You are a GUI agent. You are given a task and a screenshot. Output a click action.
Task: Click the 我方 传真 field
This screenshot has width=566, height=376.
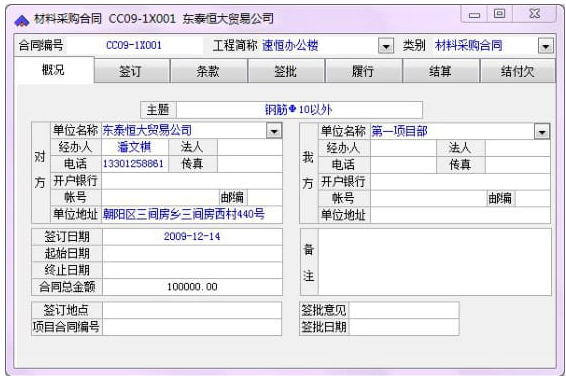click(x=518, y=165)
